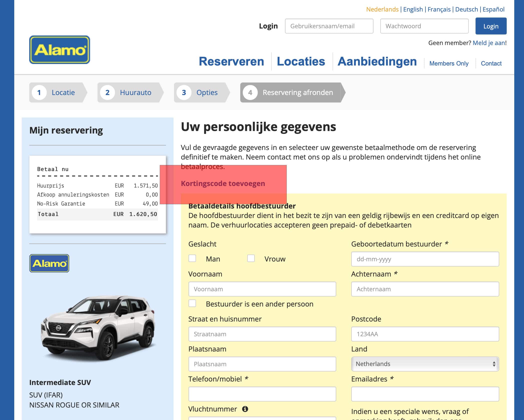Click Kortingscode toevoegen link
Image resolution: width=524 pixels, height=420 pixels.
(223, 183)
